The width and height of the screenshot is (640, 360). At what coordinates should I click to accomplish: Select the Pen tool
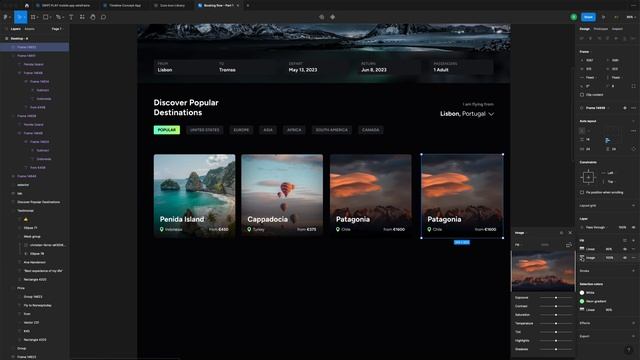coord(58,17)
